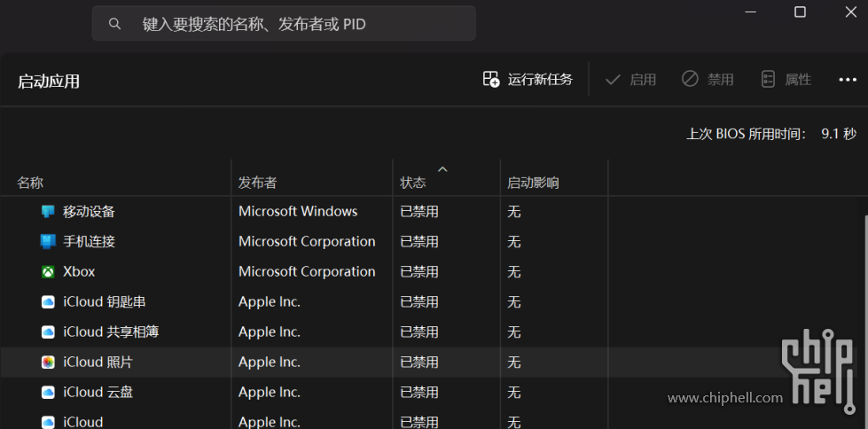Click the iCloud 钥匙串 app icon
This screenshot has height=429, width=868.
point(48,301)
